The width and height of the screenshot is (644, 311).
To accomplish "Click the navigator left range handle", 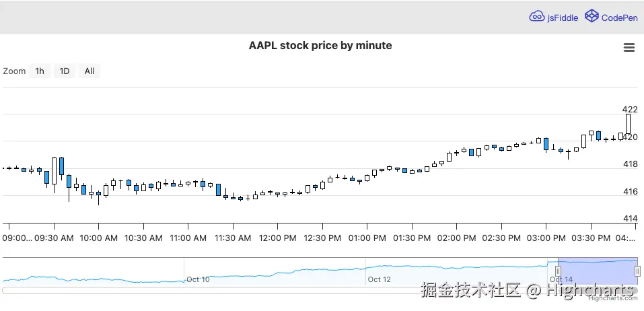I will (x=558, y=271).
